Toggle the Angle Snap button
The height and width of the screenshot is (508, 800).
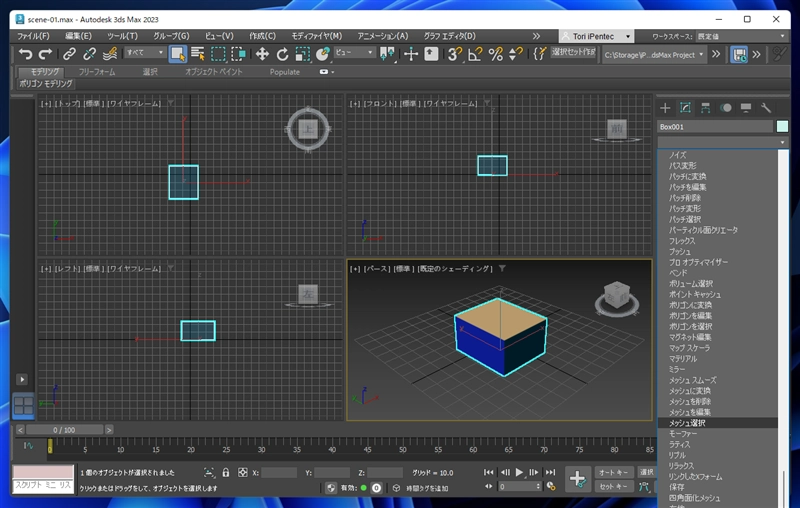475,54
